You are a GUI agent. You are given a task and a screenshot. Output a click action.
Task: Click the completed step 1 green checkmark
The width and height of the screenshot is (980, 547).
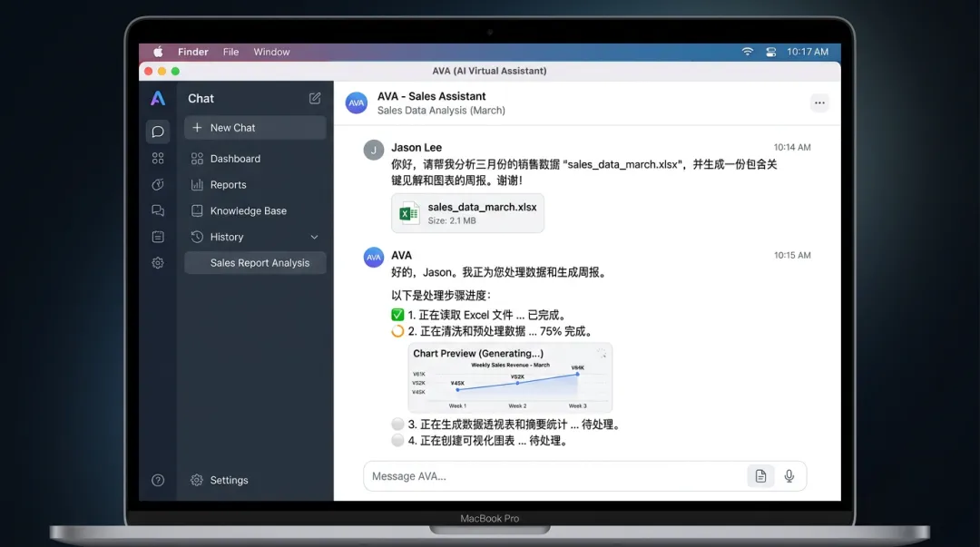[397, 315]
